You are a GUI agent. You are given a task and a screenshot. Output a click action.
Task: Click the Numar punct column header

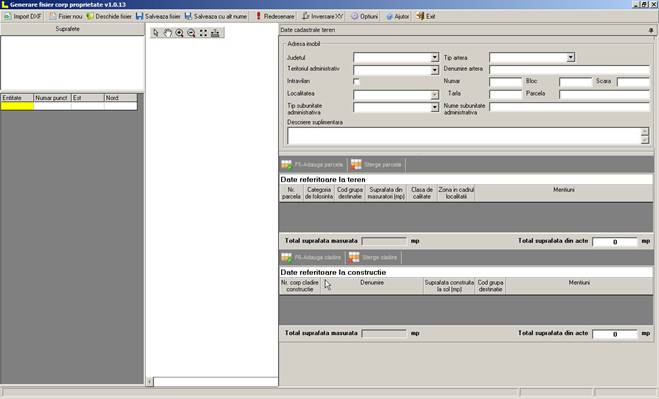[52, 98]
